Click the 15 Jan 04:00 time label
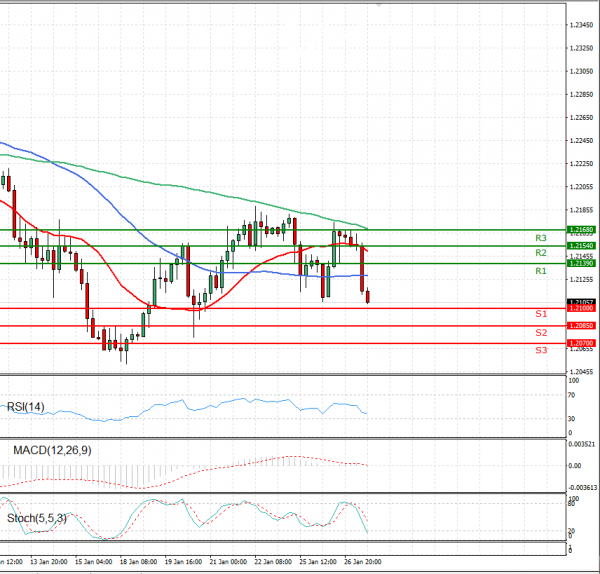The height and width of the screenshot is (574, 600). tap(93, 562)
